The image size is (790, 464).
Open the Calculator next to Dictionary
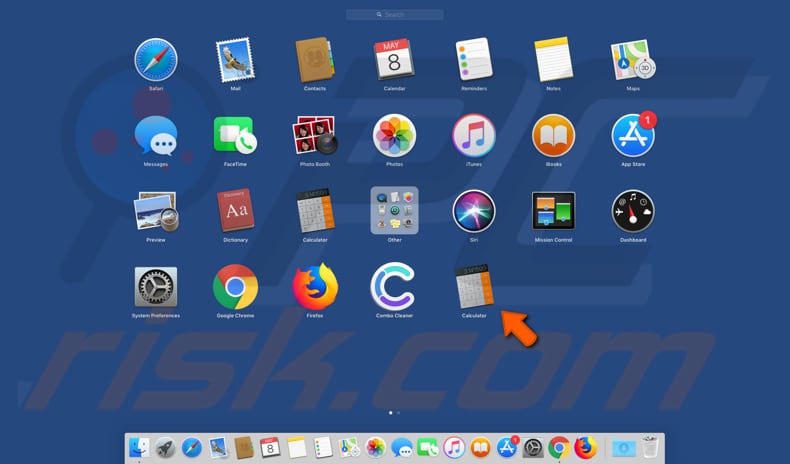(315, 211)
